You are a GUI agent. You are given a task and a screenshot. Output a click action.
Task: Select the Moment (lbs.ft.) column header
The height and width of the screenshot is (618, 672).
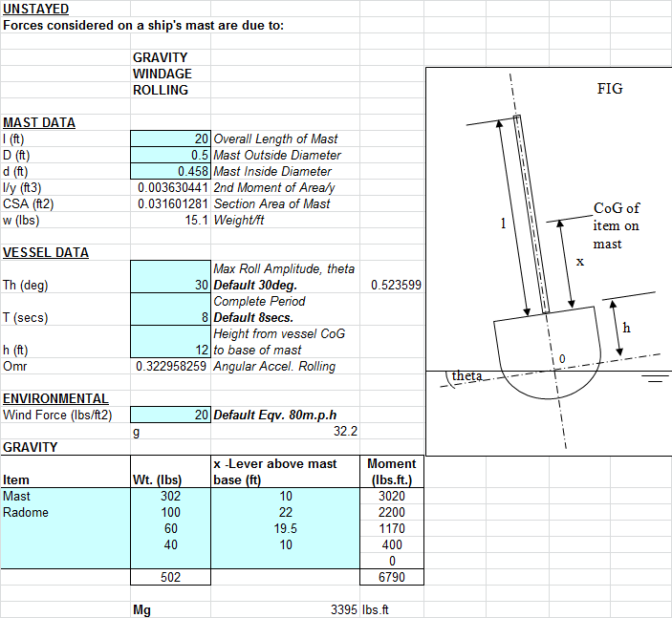point(392,472)
